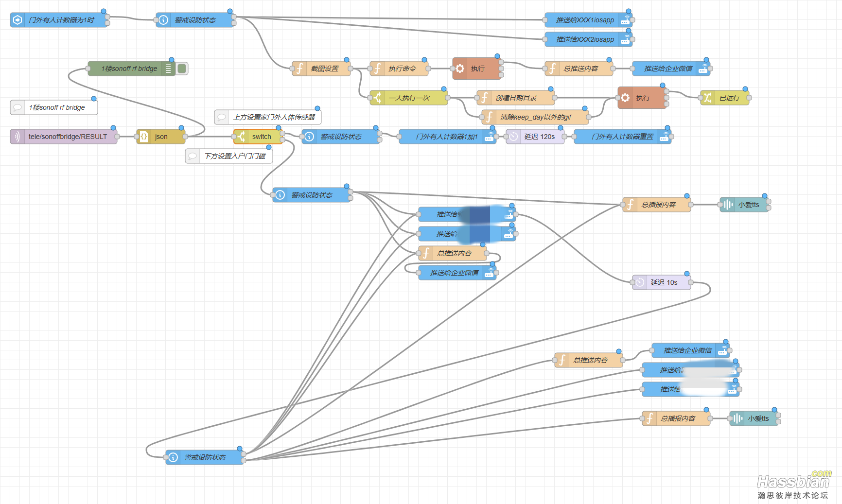Click the timer icon on 延迟 10s node

pyautogui.click(x=640, y=282)
